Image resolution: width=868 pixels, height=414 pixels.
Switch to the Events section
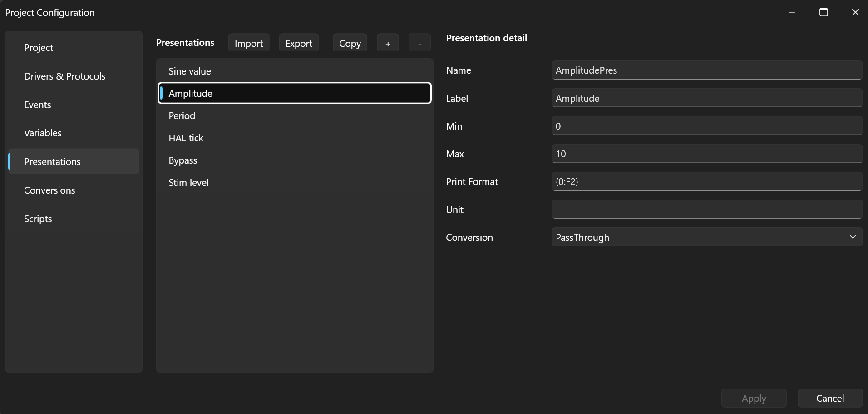point(74,105)
